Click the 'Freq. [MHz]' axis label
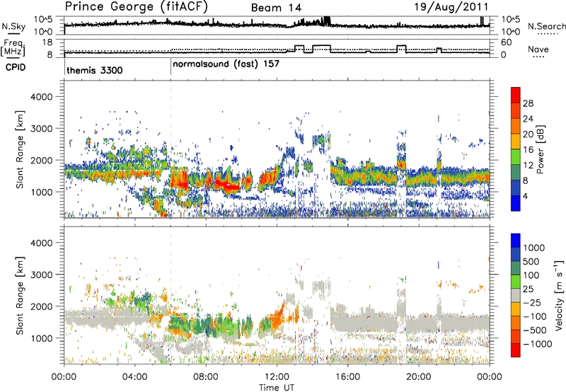Viewport: 566px width, 392px height. tap(13, 48)
